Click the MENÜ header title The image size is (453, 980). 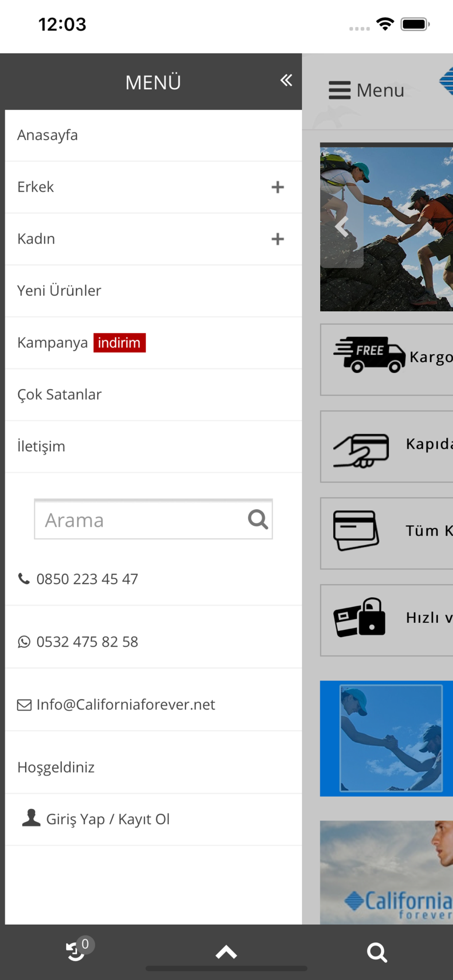coord(153,82)
